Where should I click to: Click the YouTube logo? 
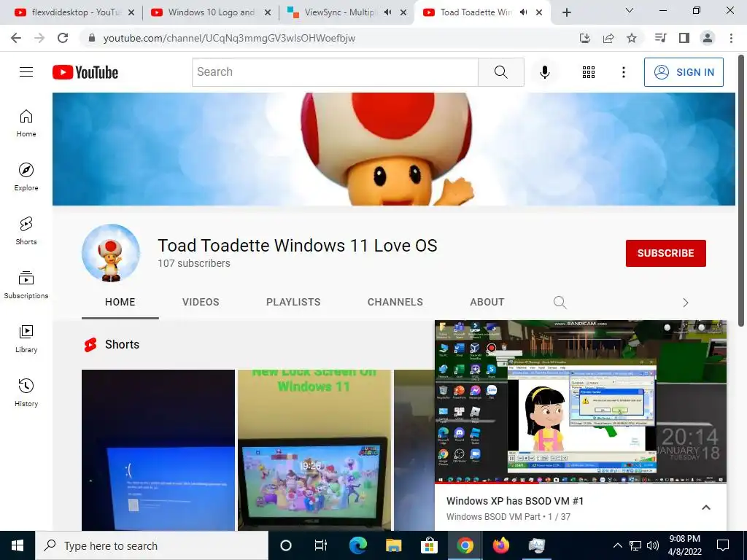point(85,72)
